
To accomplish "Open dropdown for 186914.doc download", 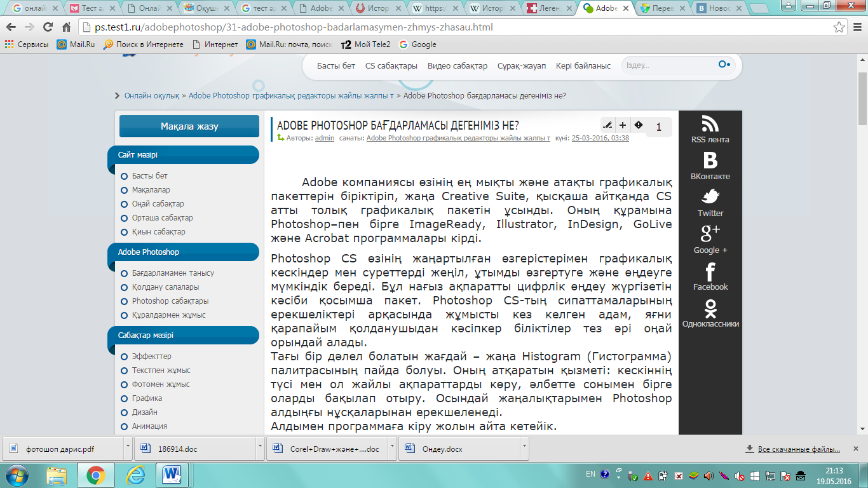I will pos(261,448).
